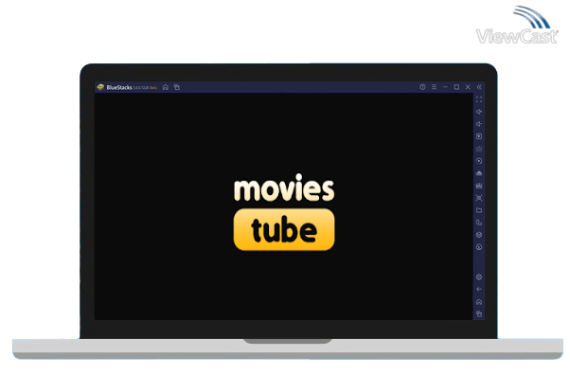Go back using the sidebar arrow
The width and height of the screenshot is (570, 392).
(479, 290)
